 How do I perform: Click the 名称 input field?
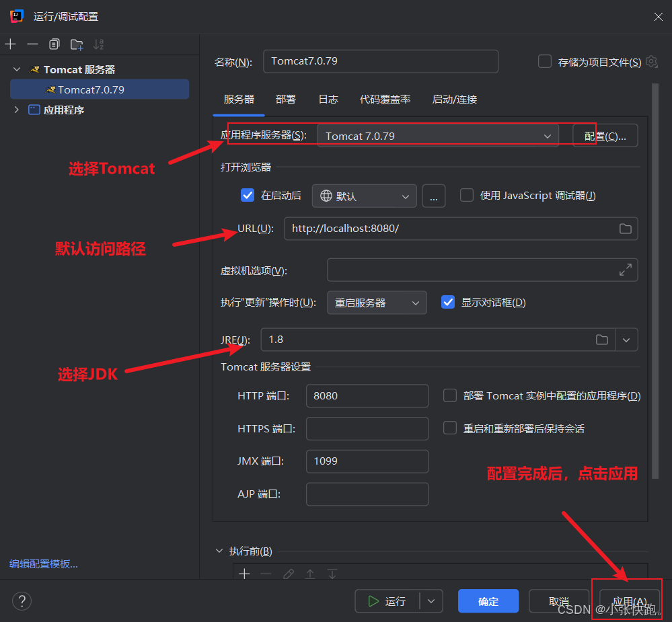pos(381,61)
